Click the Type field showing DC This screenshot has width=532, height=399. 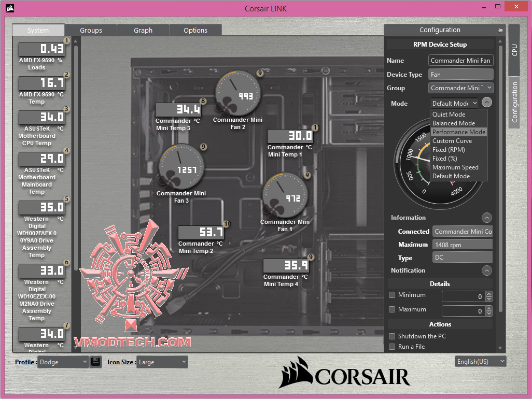coord(462,258)
